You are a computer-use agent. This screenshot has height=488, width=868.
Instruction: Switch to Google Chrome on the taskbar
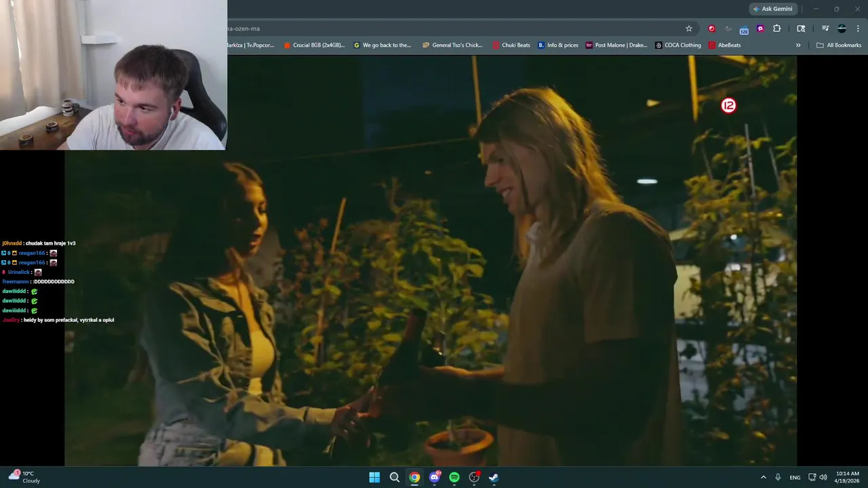414,477
